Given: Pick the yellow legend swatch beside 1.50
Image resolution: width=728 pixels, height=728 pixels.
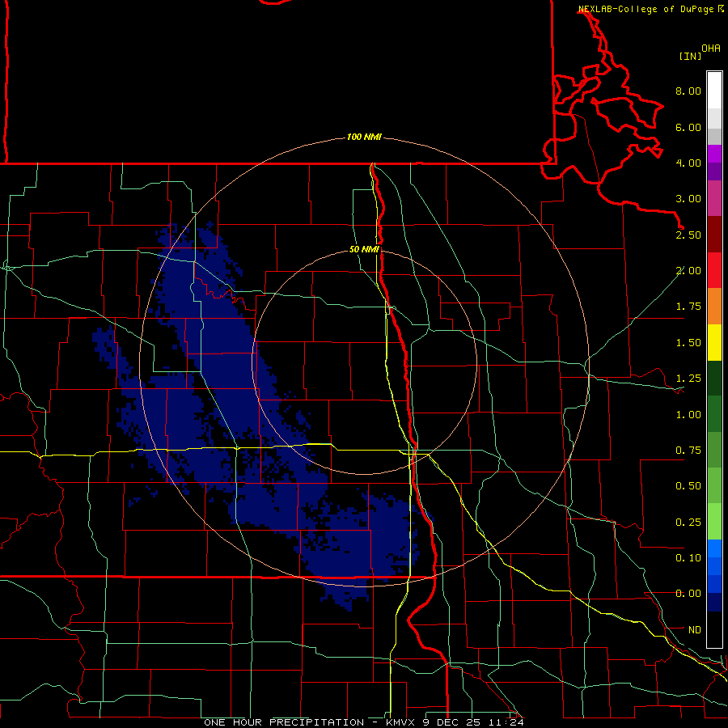Looking at the screenshot, I should (714, 343).
